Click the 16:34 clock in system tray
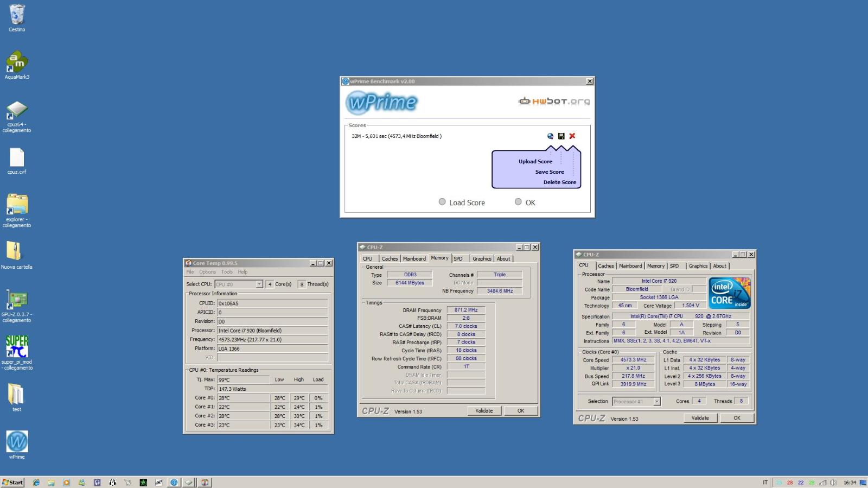 (x=850, y=483)
